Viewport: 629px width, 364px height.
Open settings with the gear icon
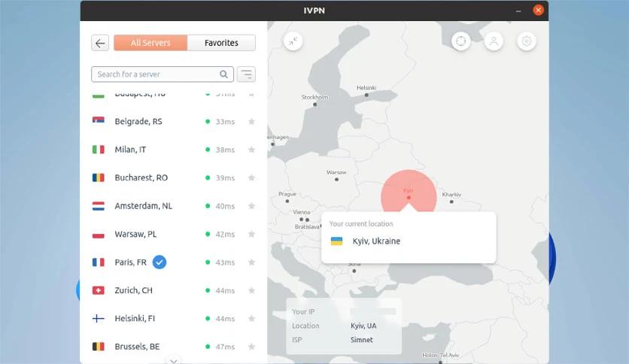pyautogui.click(x=527, y=41)
